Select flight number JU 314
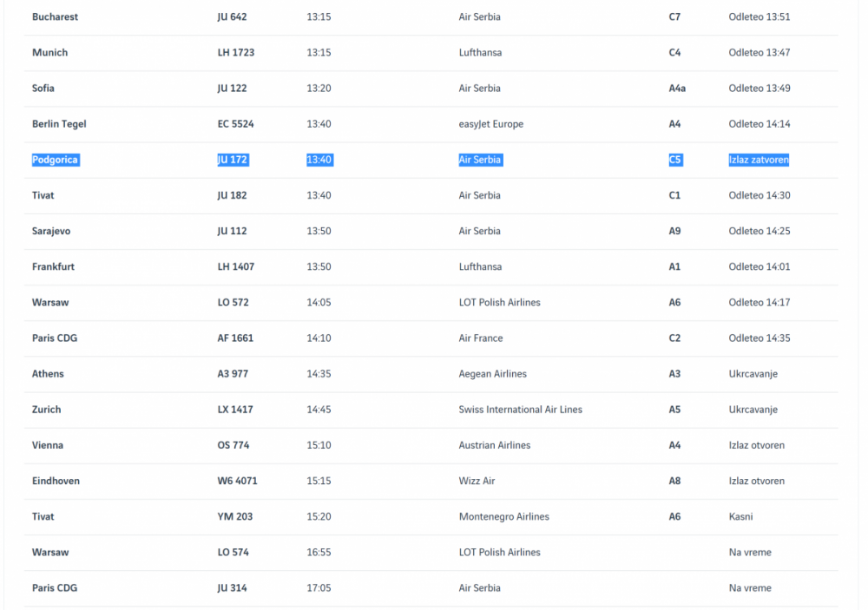This screenshot has height=610, width=868. coord(232,588)
